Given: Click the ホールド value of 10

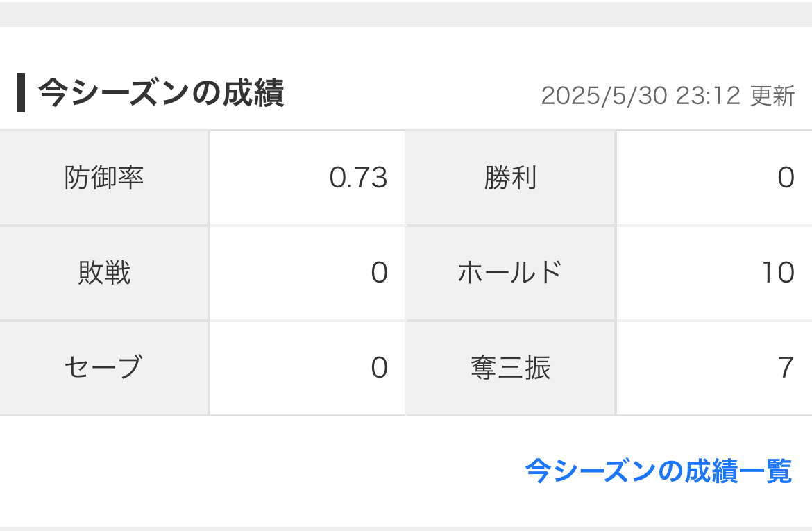Looking at the screenshot, I should [x=777, y=273].
